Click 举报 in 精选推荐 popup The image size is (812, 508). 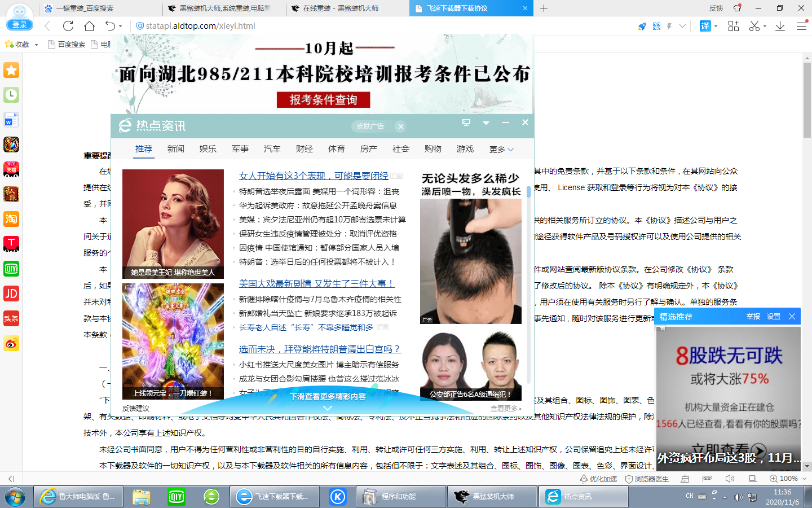click(x=753, y=317)
